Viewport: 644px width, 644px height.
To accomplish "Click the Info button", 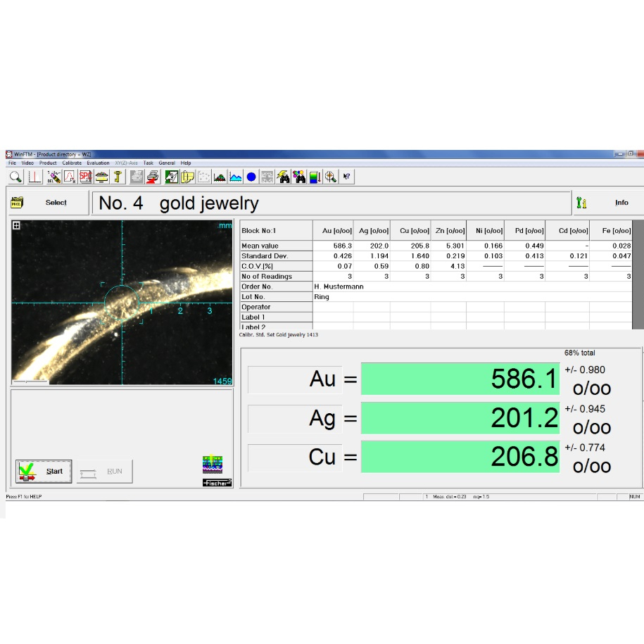I will [x=607, y=203].
